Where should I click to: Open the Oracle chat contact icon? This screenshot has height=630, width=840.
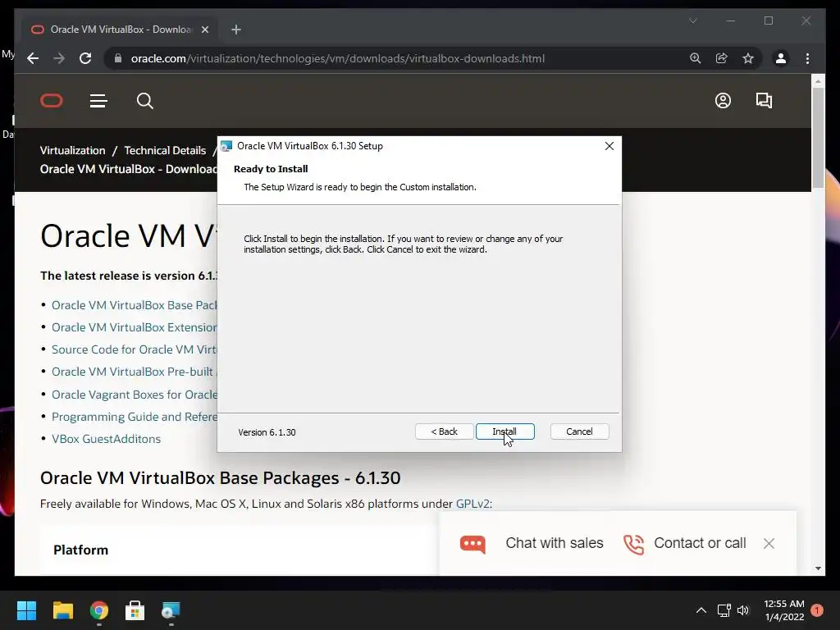(x=764, y=101)
